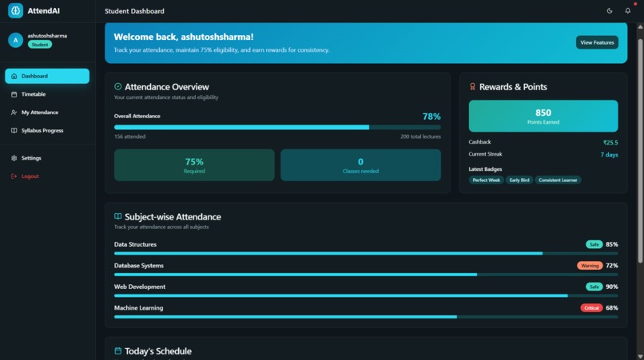Click the Warning badge for Database Systems
The height and width of the screenshot is (360, 644).
tap(590, 266)
